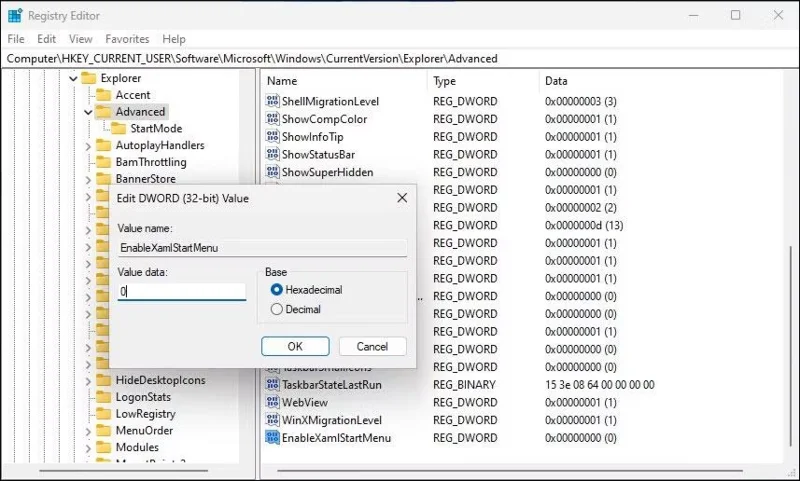The width and height of the screenshot is (800, 481).
Task: Open the Favorites menu
Action: click(x=127, y=39)
